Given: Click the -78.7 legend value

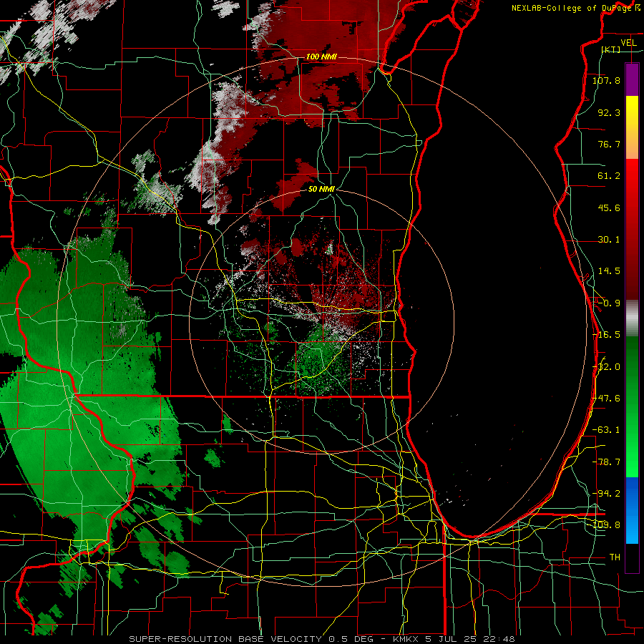Looking at the screenshot, I should click(x=606, y=462).
